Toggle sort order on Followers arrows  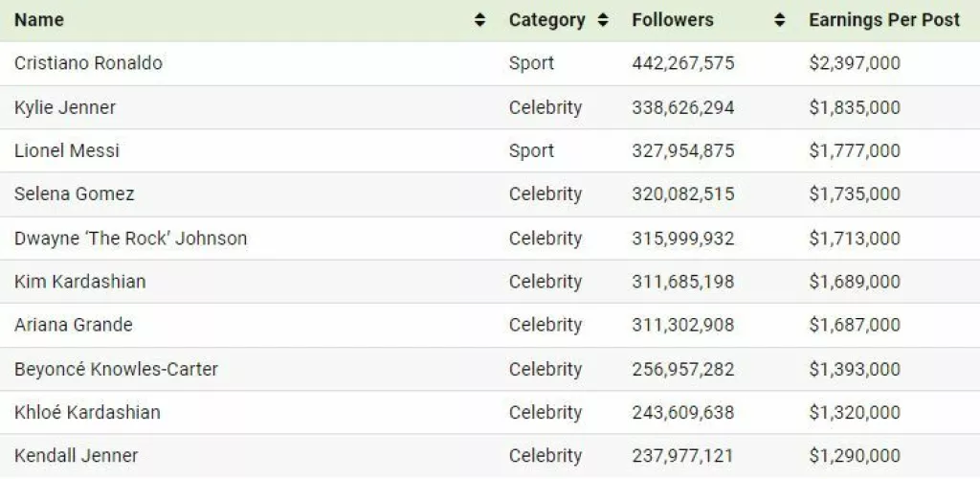tap(779, 20)
